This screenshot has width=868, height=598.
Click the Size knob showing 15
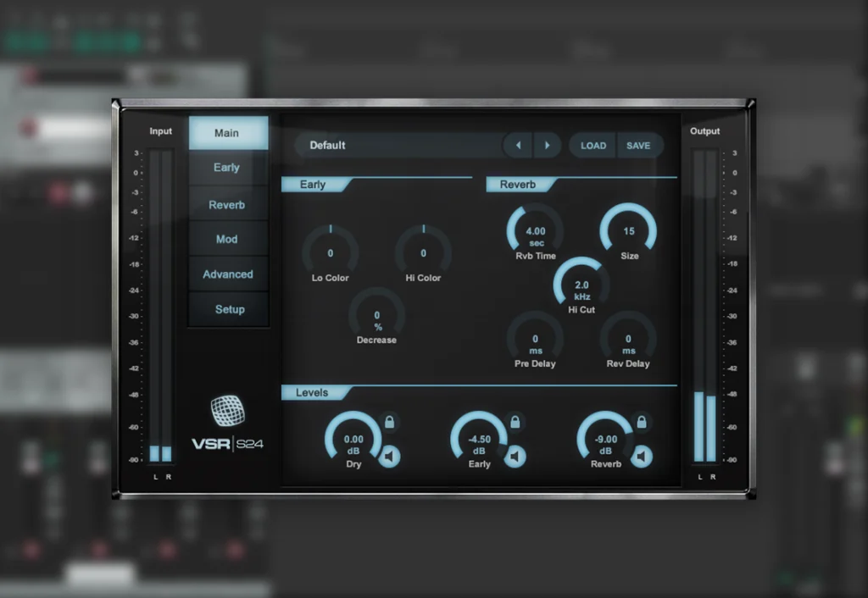click(629, 231)
